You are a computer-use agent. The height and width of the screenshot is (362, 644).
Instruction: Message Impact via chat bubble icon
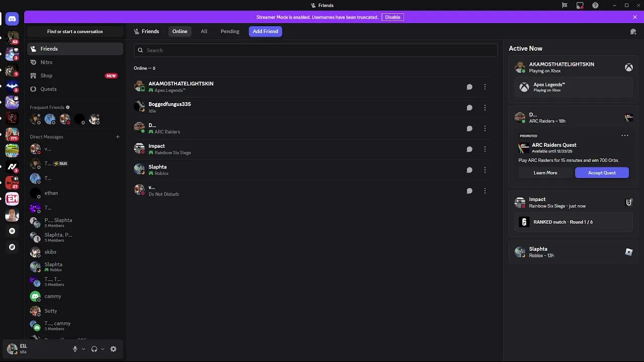pos(469,149)
